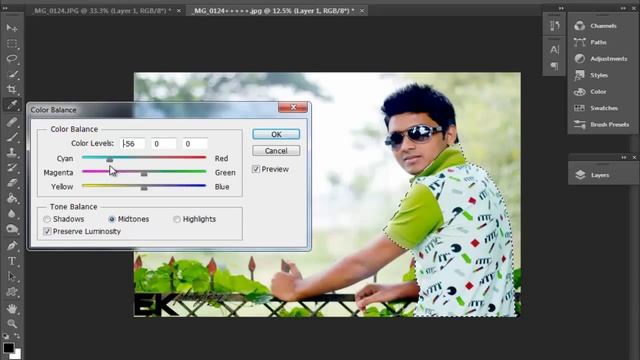640x360 pixels.
Task: Select the Paint Bucket tool
Action: tap(12, 198)
